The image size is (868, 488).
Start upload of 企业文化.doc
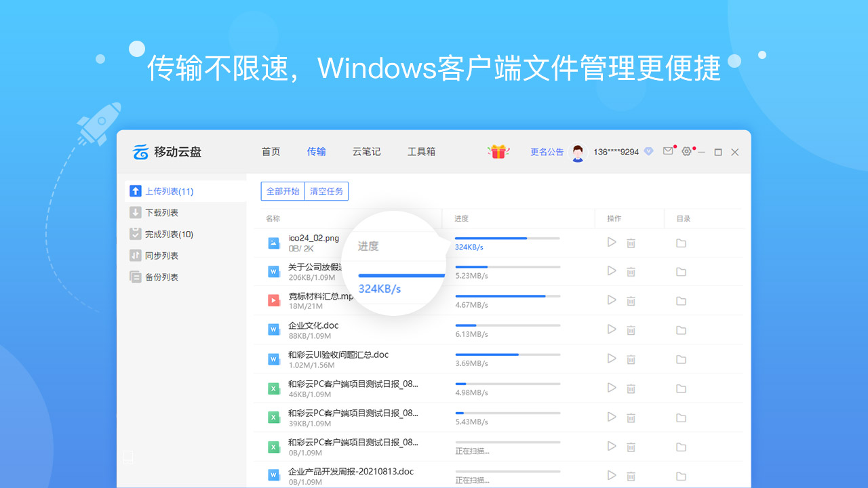pos(612,329)
